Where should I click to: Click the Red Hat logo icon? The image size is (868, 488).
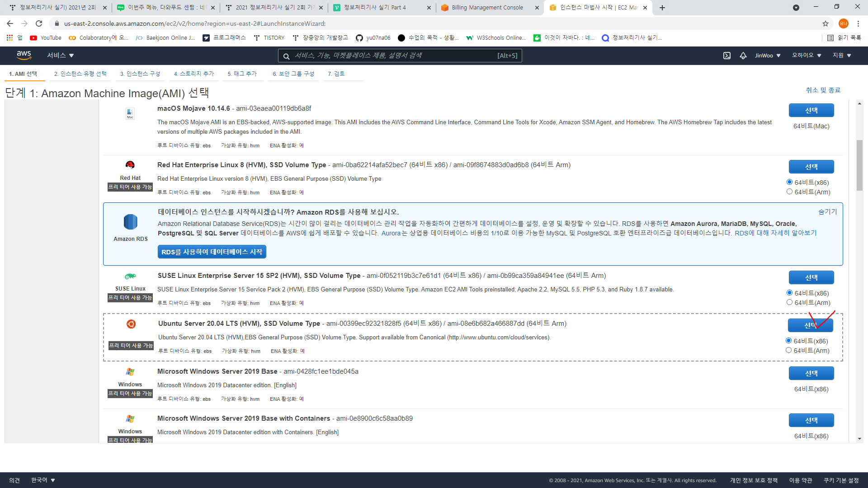130,165
